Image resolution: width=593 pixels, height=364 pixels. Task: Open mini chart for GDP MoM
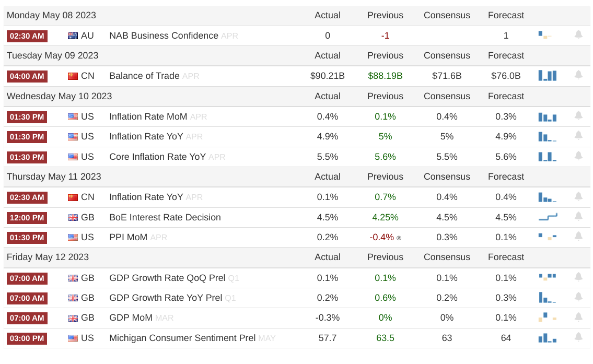[x=547, y=317]
